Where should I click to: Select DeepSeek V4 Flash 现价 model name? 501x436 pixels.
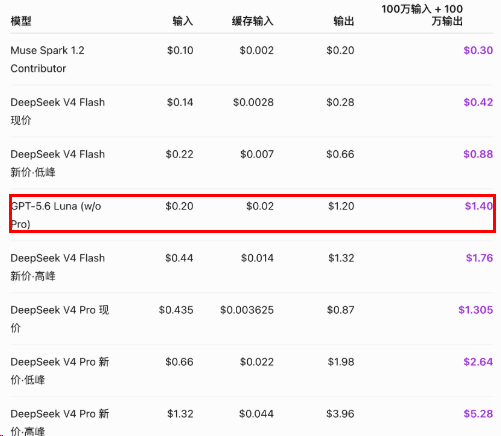(58, 111)
